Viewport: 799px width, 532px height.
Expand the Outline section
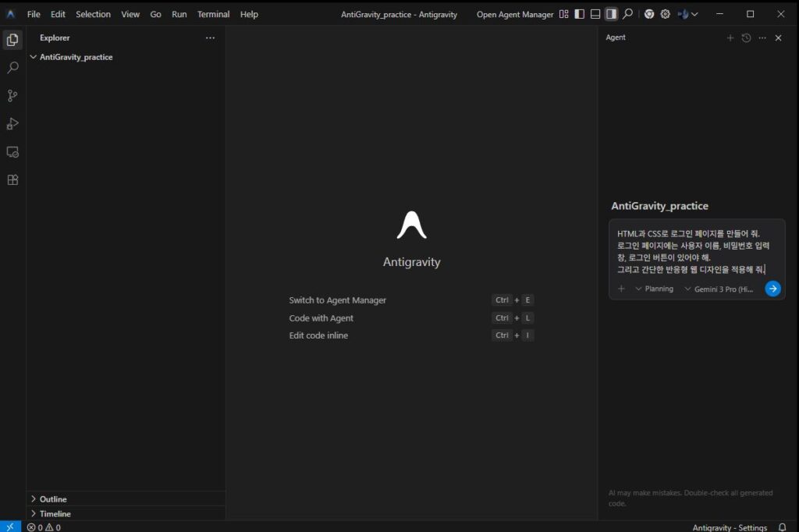[x=53, y=498]
